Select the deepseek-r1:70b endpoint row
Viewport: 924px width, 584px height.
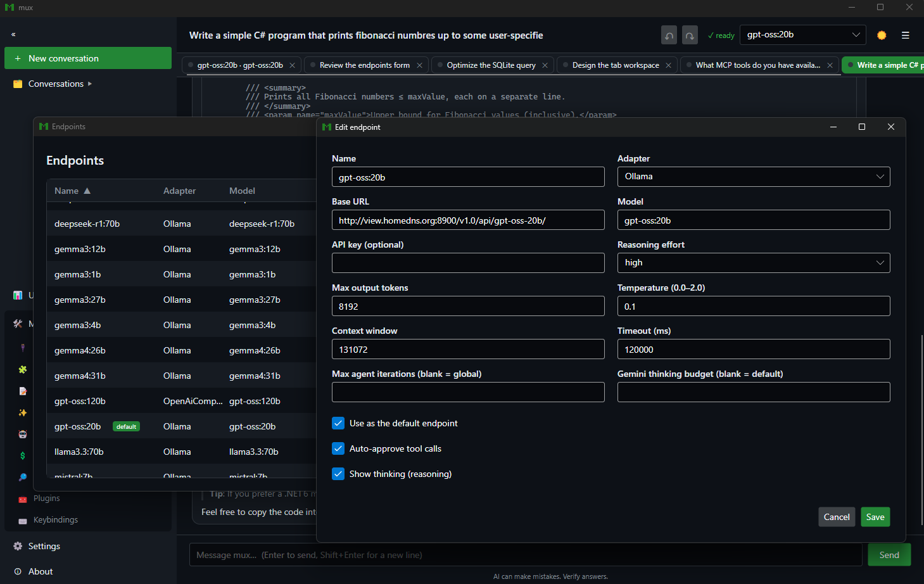[x=181, y=224]
